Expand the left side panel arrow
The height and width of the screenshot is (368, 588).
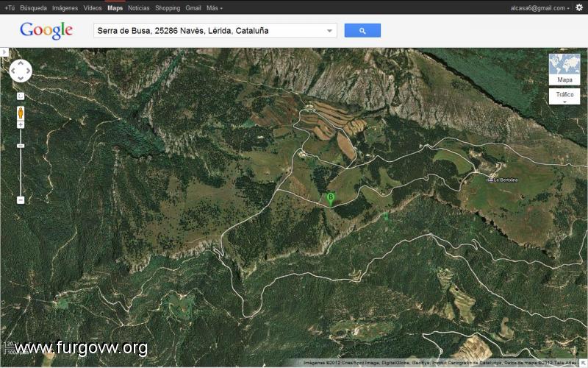(4, 52)
